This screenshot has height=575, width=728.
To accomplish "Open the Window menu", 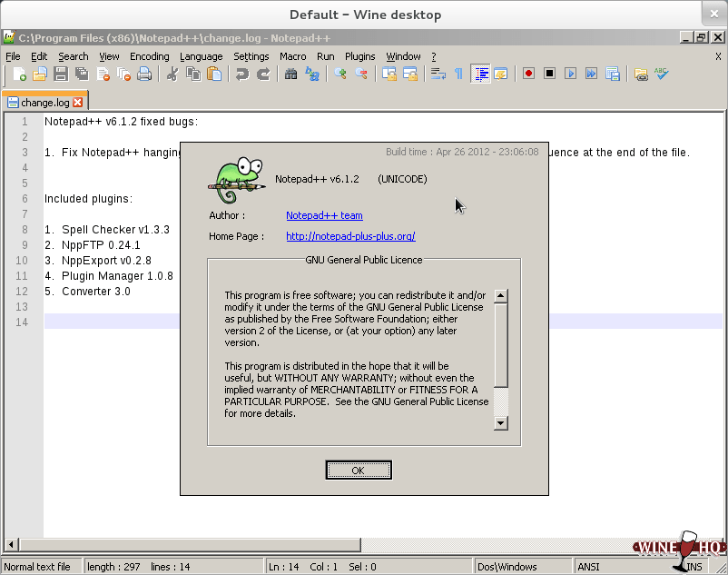I will click(x=403, y=56).
